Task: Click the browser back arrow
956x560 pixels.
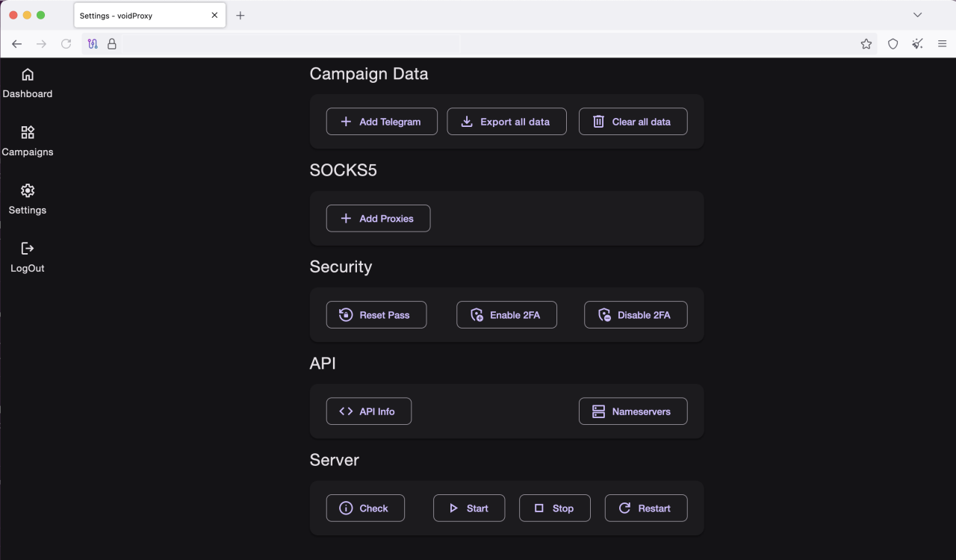Action: (x=16, y=43)
